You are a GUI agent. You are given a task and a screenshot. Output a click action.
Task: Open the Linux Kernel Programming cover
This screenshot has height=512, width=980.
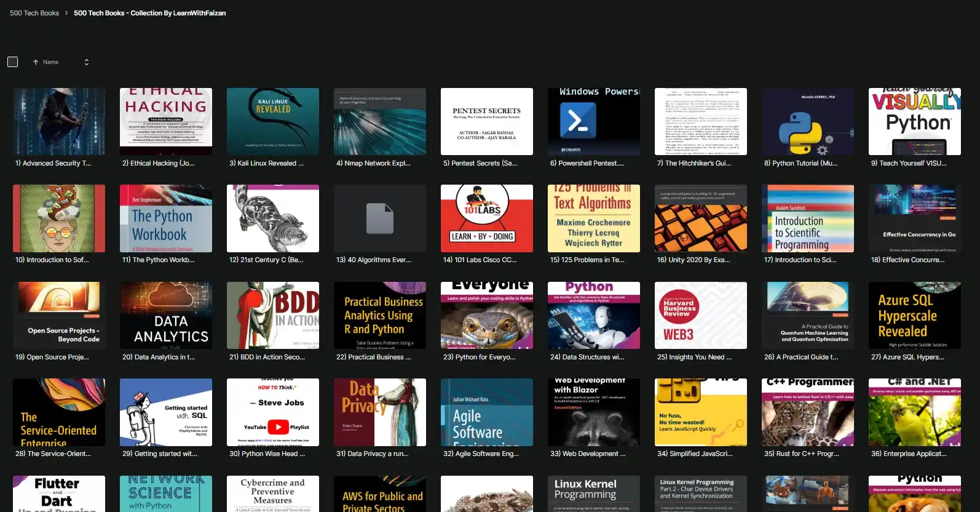pyautogui.click(x=594, y=494)
